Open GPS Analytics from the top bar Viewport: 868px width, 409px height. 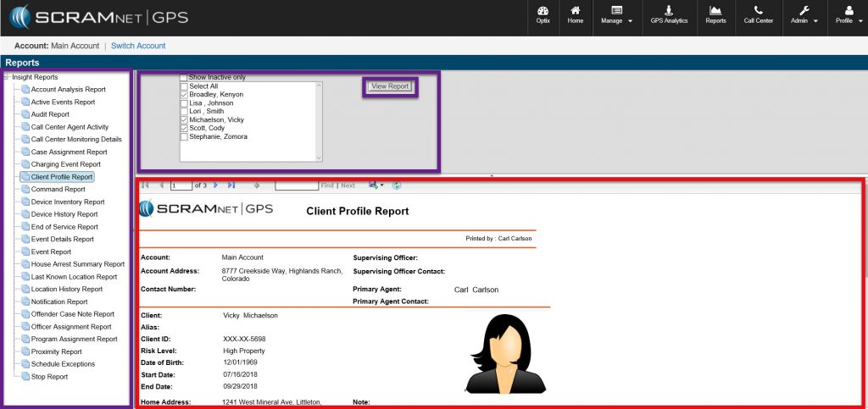coord(669,14)
